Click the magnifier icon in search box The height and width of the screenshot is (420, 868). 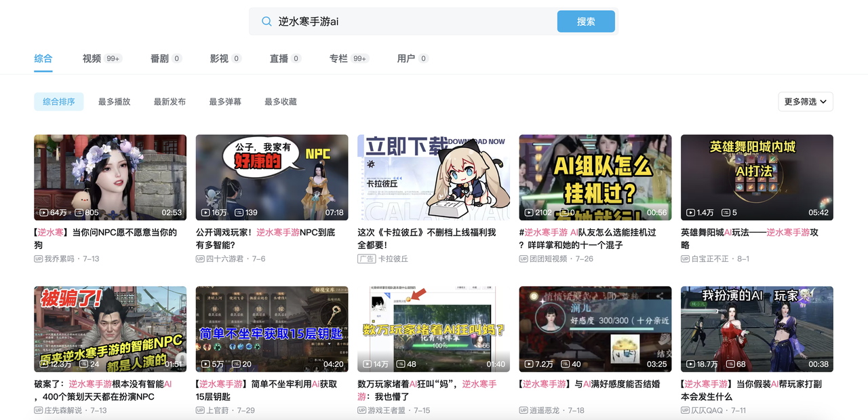[x=267, y=21]
